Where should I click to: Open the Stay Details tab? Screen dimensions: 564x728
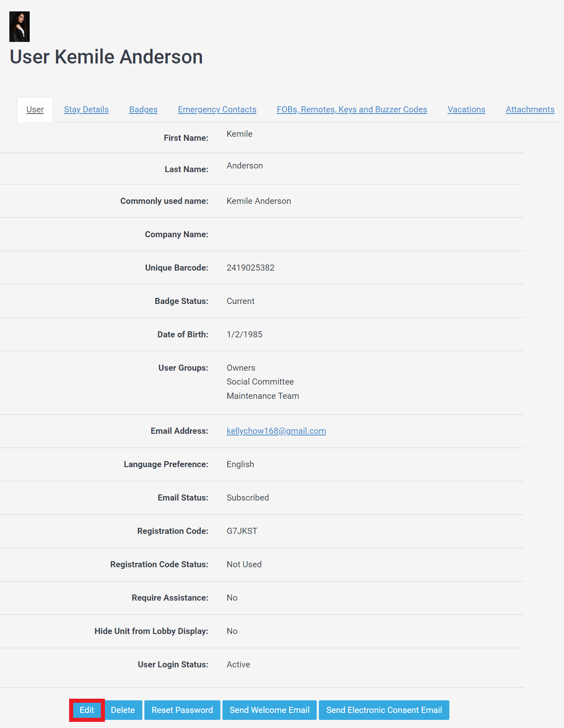coord(86,109)
